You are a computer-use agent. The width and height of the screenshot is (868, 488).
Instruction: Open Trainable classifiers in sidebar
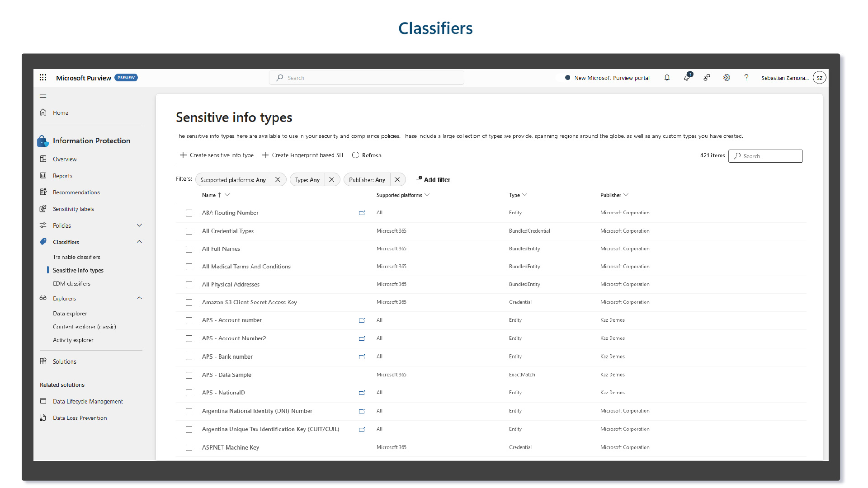(76, 257)
